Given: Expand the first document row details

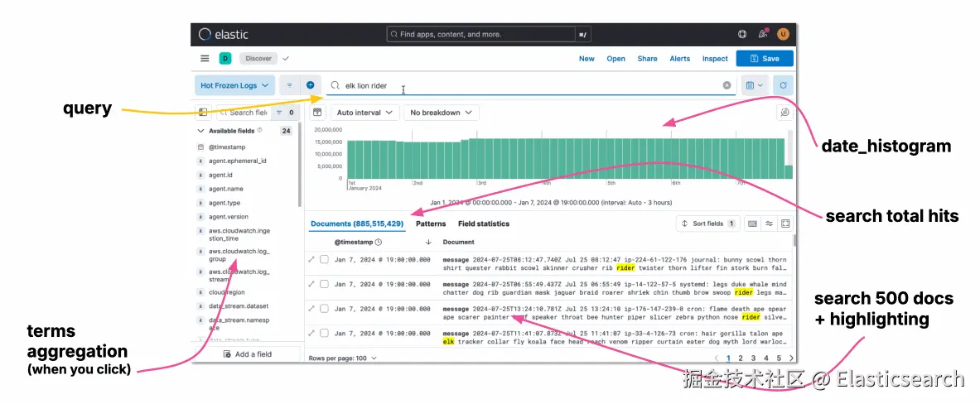Looking at the screenshot, I should tap(311, 259).
